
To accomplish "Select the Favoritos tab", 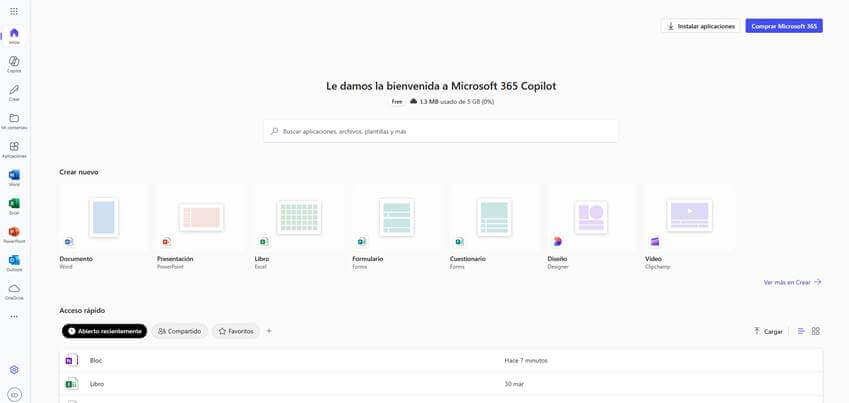I will (x=236, y=331).
